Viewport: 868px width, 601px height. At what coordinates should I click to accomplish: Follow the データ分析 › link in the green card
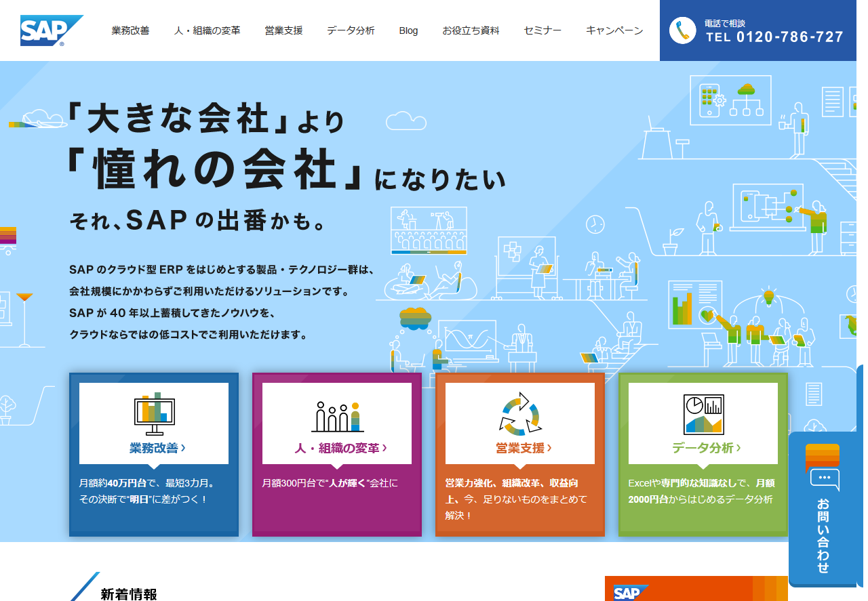tap(706, 448)
